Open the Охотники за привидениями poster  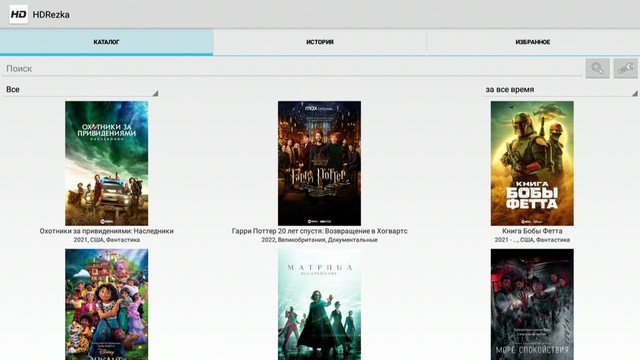point(107,163)
